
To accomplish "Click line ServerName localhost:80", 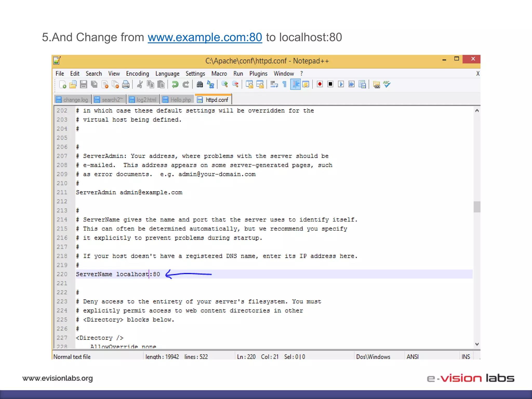I will 274,274.
